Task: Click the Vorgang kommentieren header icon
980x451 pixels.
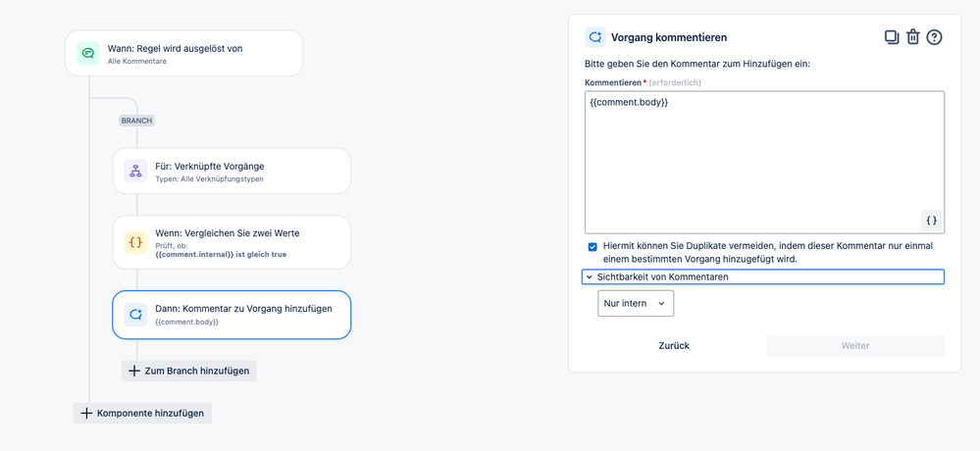Action: point(595,37)
